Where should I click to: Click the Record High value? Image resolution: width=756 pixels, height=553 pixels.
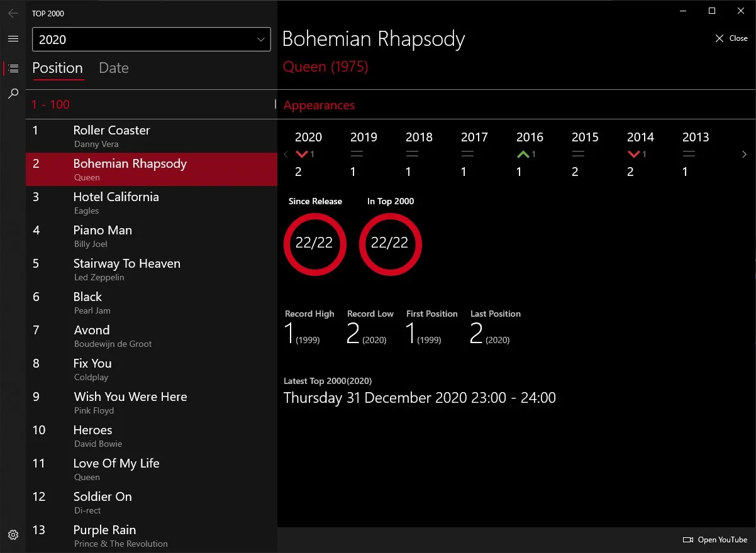pos(303,333)
